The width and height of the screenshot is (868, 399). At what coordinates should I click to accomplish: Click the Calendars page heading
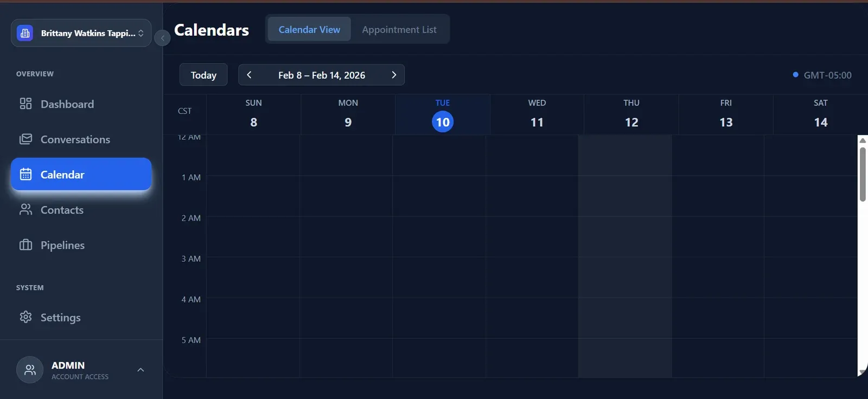coord(212,29)
